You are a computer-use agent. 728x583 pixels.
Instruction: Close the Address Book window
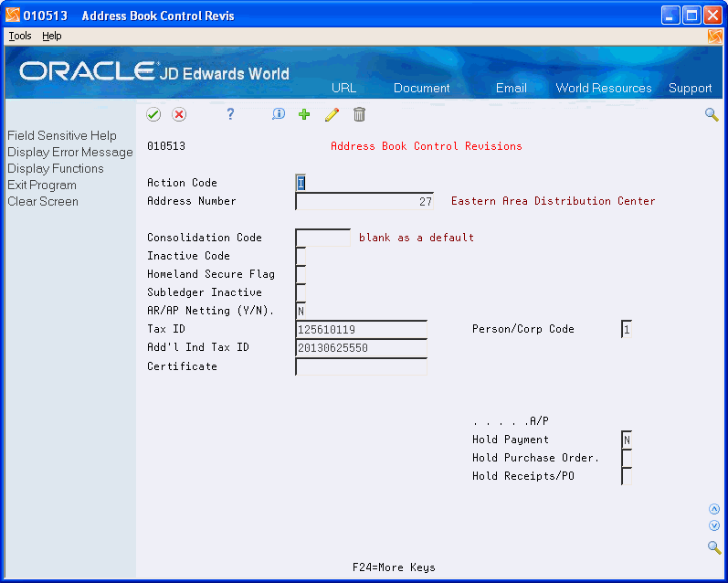click(712, 16)
